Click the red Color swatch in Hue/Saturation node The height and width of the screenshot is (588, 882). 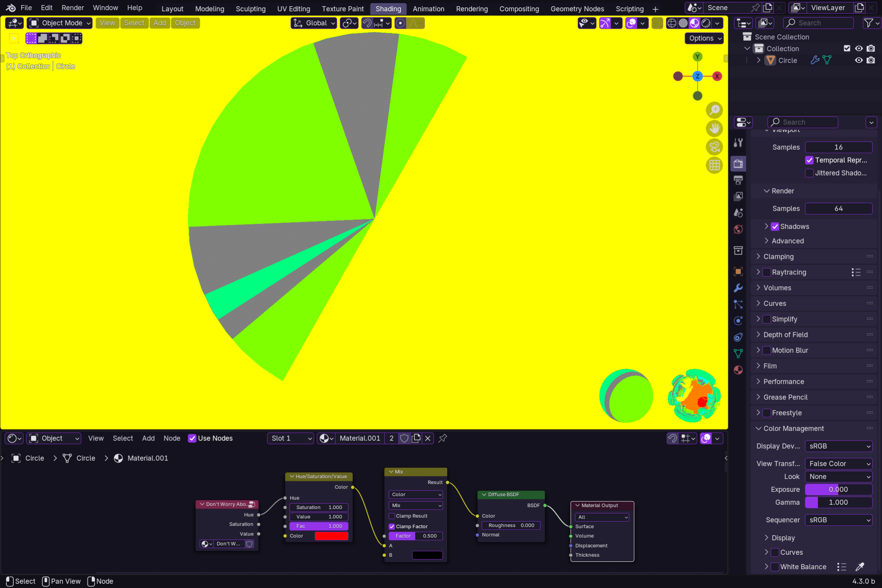[x=331, y=536]
